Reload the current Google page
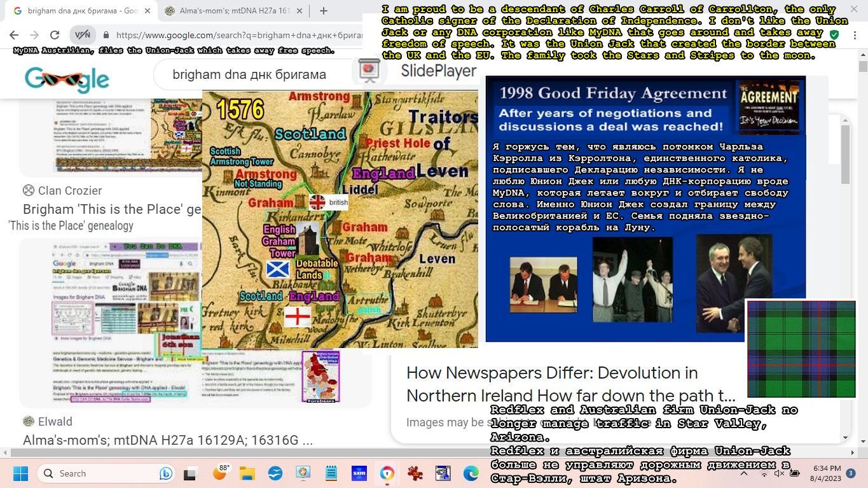Viewport: 868px width, 488px height. click(55, 36)
